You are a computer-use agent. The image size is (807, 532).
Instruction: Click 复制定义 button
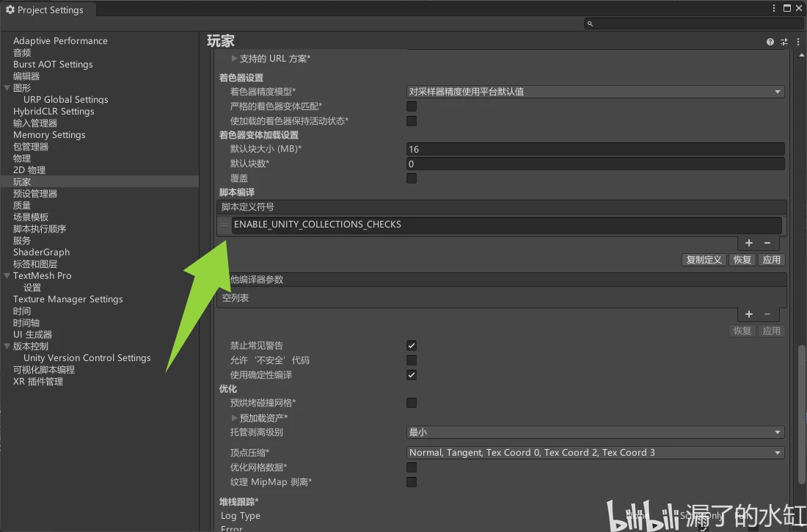click(704, 260)
